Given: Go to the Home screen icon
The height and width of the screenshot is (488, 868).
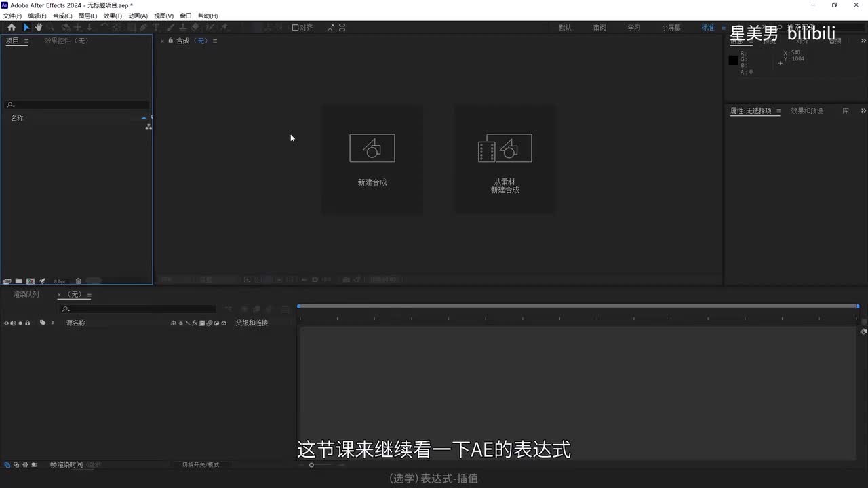Looking at the screenshot, I should pos(12,27).
